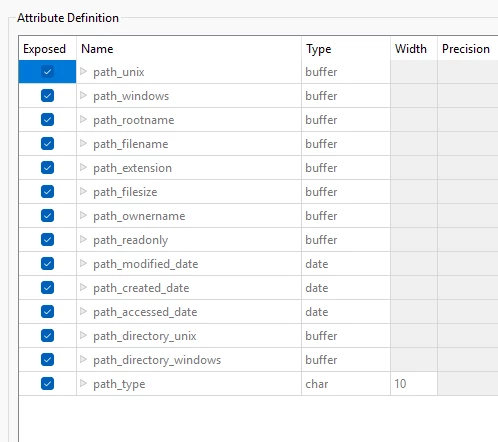The height and width of the screenshot is (442, 498).
Task: Expand the path_ownername arrow
Action: click(83, 215)
